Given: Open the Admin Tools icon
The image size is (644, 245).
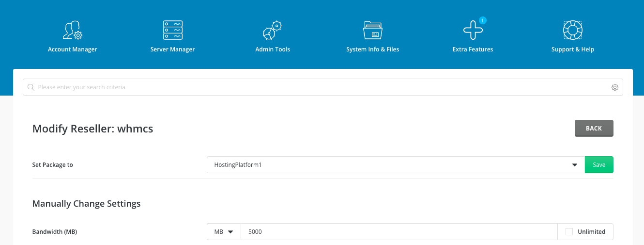Looking at the screenshot, I should point(272,30).
